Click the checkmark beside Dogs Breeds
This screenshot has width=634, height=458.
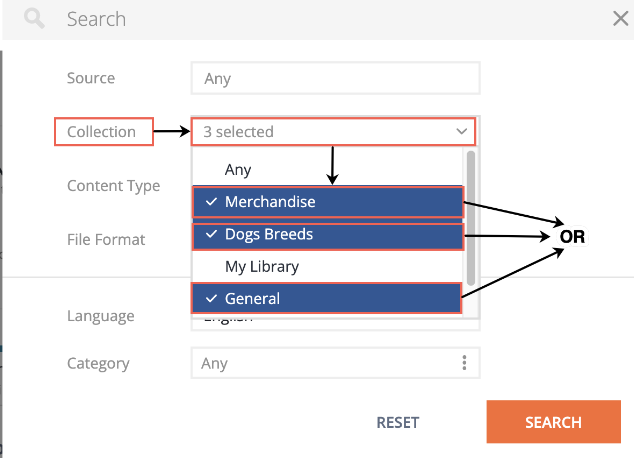[211, 234]
